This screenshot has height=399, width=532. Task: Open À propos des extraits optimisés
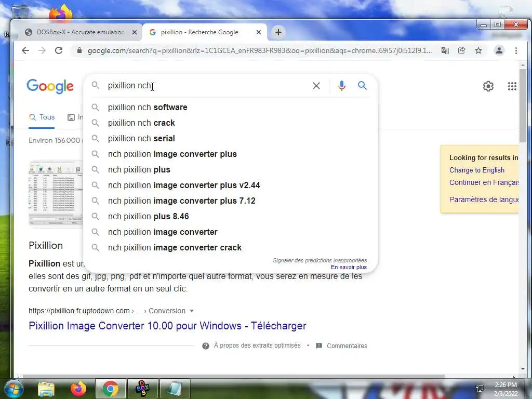click(x=257, y=345)
